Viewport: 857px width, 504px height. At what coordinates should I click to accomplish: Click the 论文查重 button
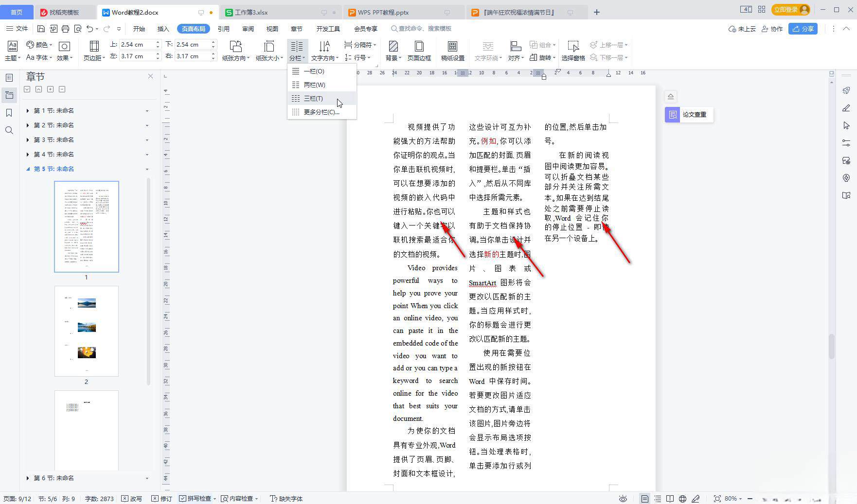coord(689,115)
